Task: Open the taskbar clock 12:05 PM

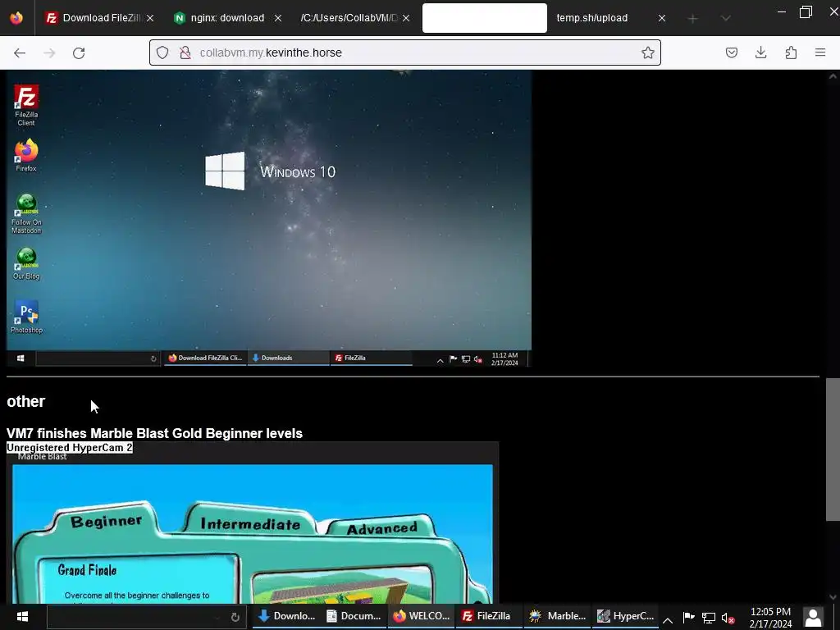Action: point(770,617)
